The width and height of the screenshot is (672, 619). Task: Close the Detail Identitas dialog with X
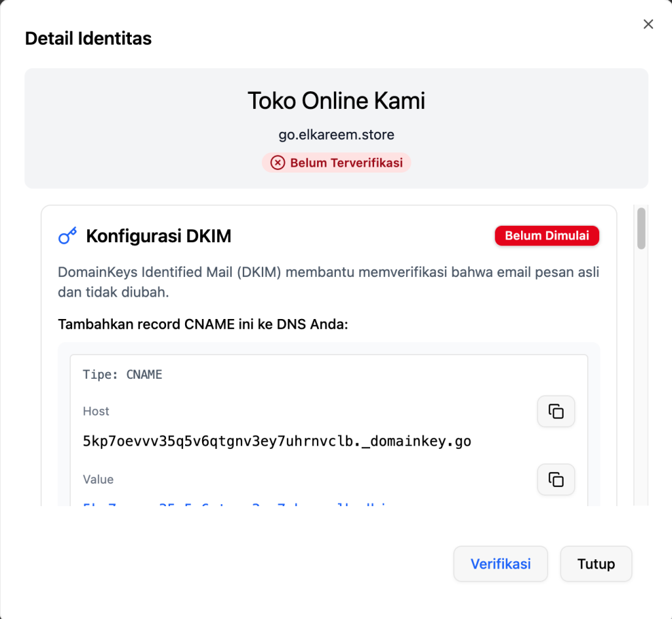648,24
